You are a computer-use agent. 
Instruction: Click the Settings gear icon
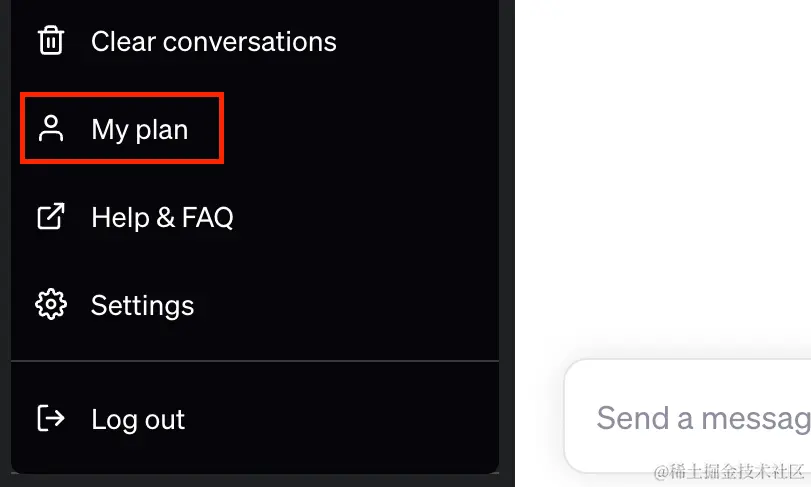51,305
